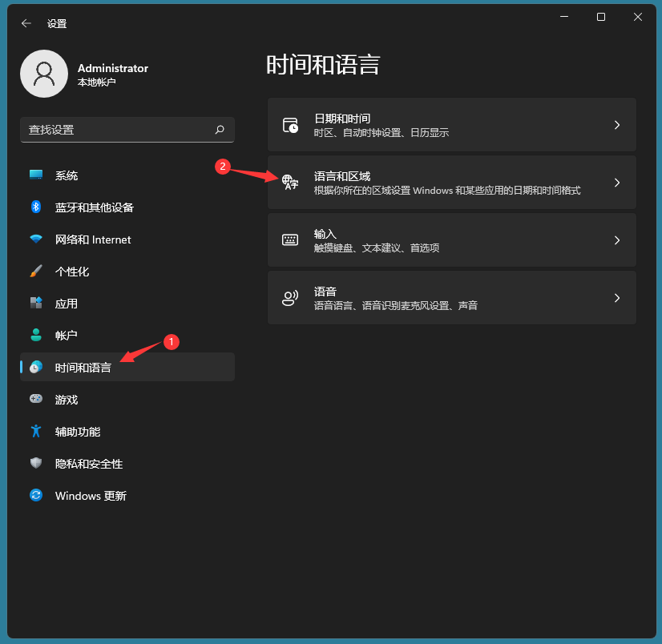Select 应用 in the sidebar
Screen dimensions: 662x644
[x=127, y=304]
